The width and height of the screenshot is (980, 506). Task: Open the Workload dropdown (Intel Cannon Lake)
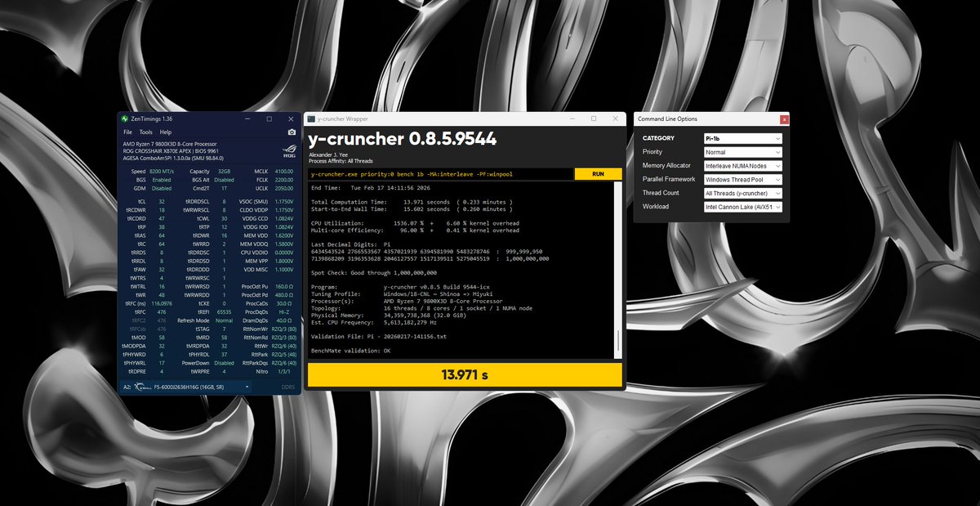(x=743, y=207)
